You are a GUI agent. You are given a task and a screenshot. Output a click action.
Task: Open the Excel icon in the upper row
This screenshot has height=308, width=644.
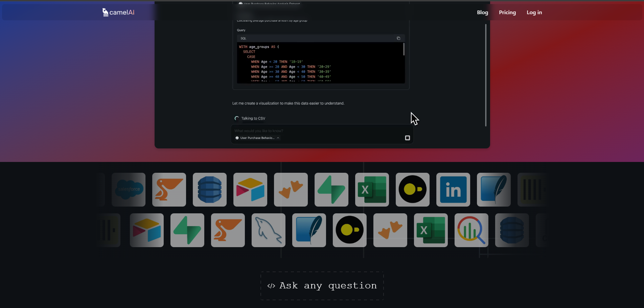372,190
